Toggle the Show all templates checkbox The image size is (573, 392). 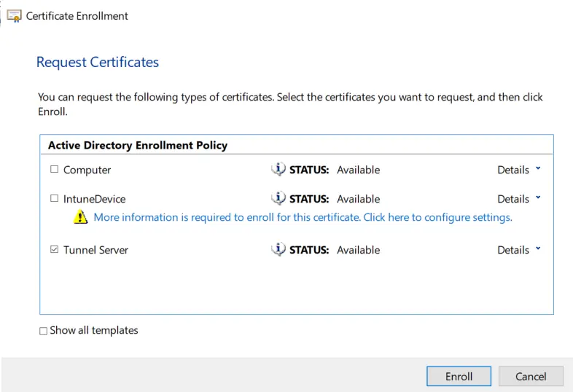point(43,331)
